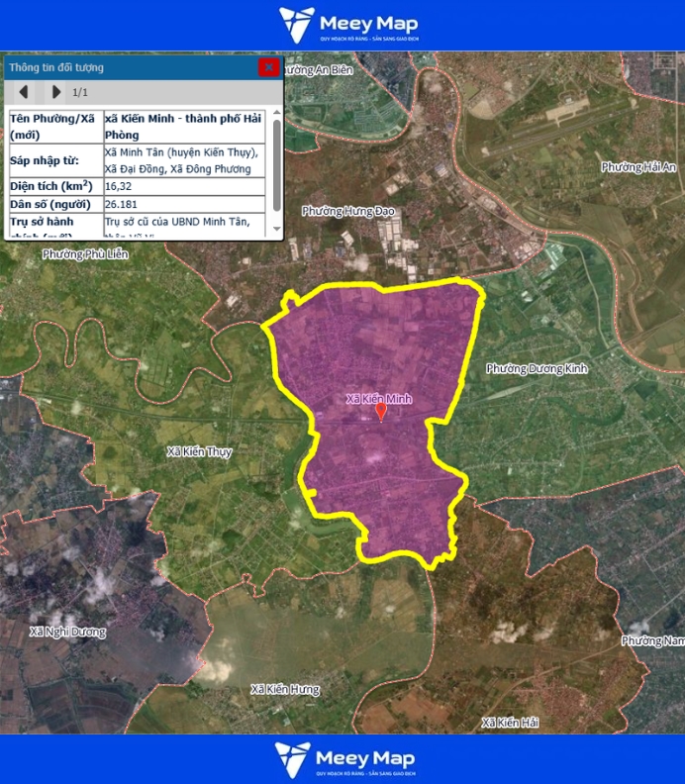The image size is (685, 784).
Task: Click the top Meey Map logo
Action: point(347,25)
